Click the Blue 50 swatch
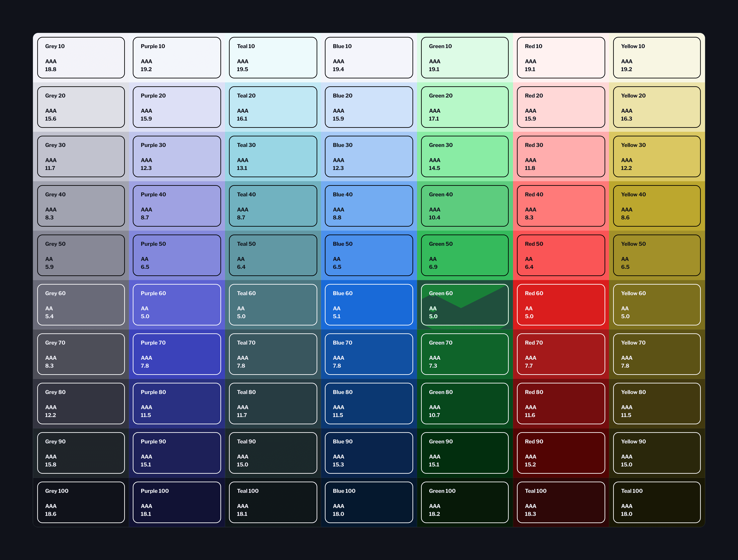This screenshot has height=560, width=738. click(369, 255)
